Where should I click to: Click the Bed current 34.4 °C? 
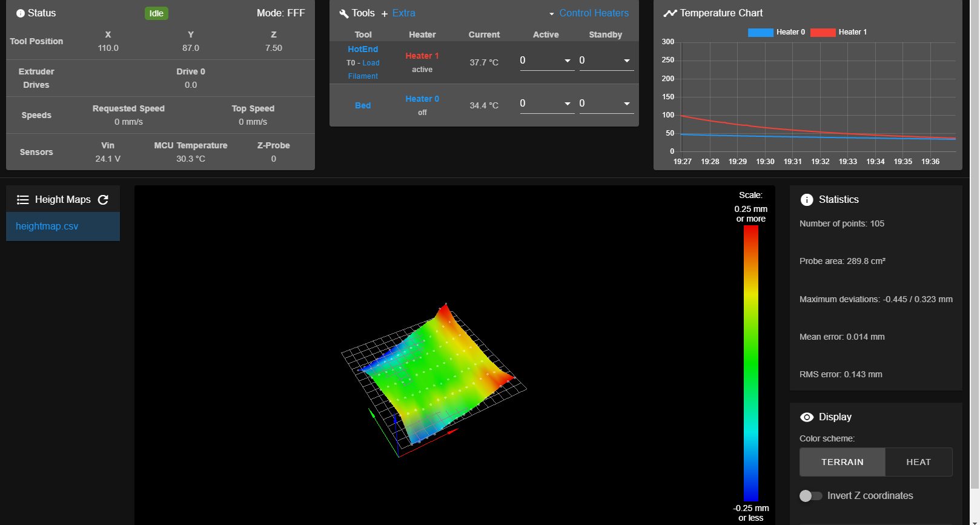coord(484,105)
